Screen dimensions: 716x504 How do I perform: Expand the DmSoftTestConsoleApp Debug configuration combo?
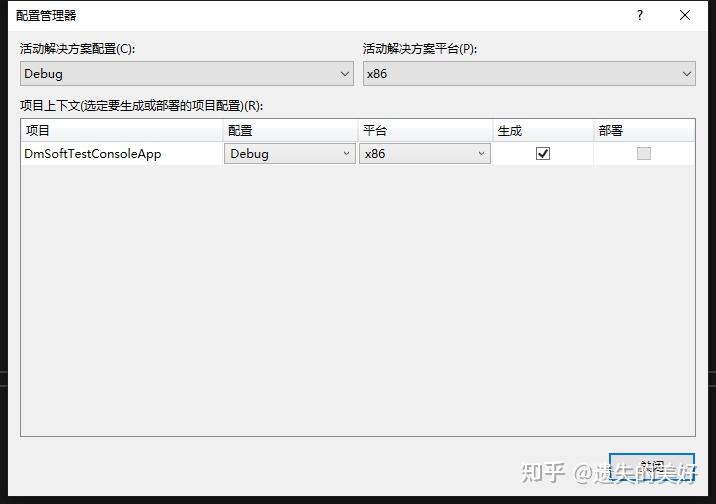click(290, 153)
